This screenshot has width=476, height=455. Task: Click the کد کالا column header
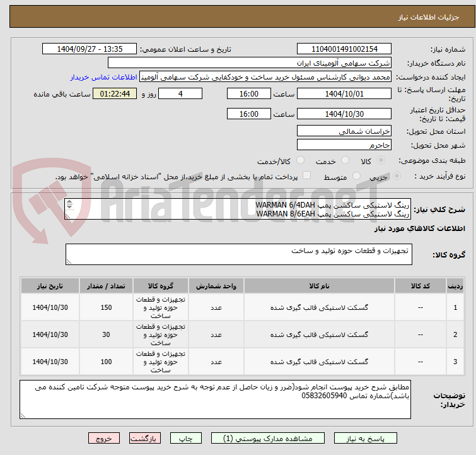coord(421,286)
